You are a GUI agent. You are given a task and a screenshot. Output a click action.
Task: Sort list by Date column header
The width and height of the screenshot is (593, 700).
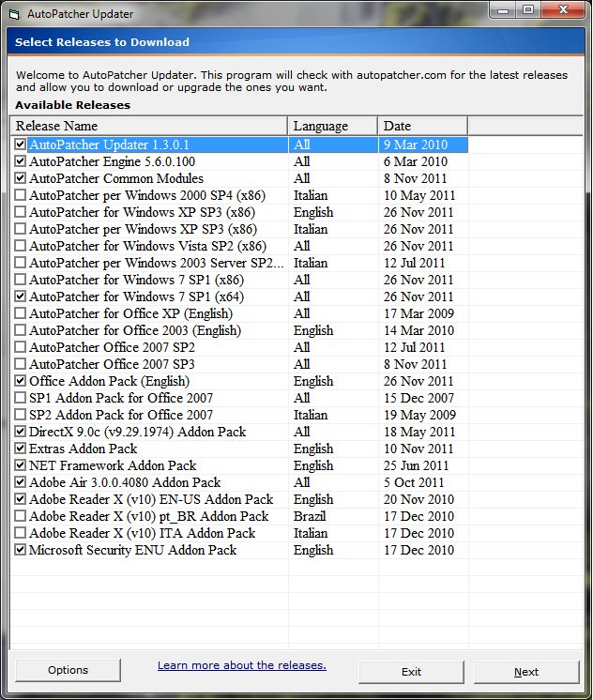[x=423, y=126]
